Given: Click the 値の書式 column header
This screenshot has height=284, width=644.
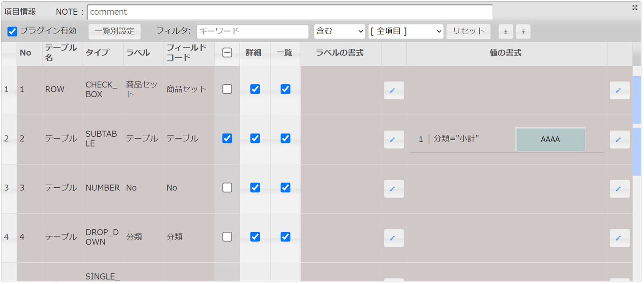Looking at the screenshot, I should tap(507, 53).
